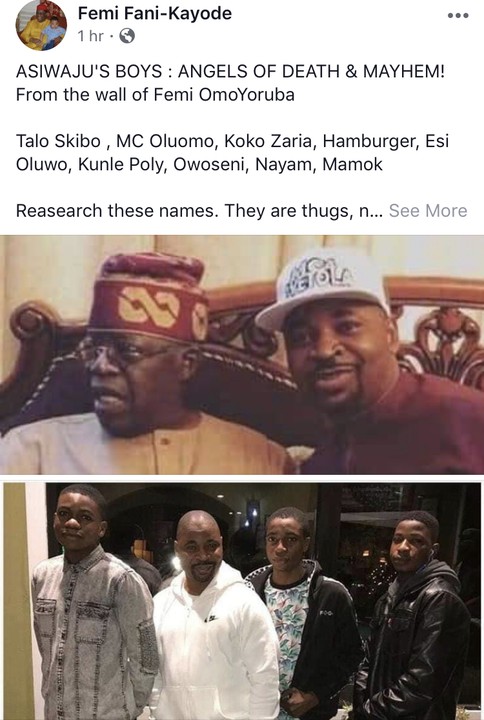The width and height of the screenshot is (484, 720).
Task: Click the globe public audience icon
Action: [x=127, y=36]
